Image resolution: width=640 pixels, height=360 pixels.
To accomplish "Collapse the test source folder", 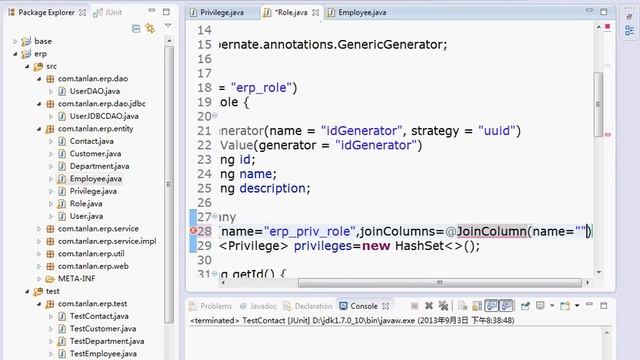I will 27,291.
